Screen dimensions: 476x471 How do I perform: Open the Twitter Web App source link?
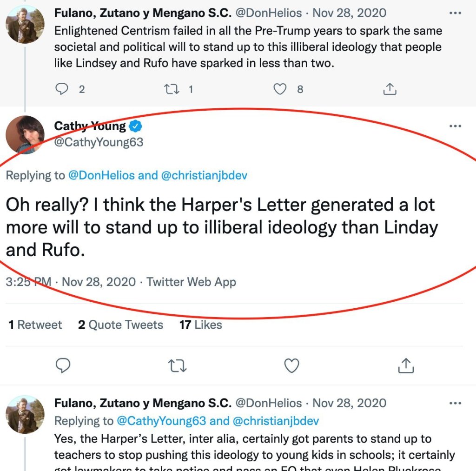click(x=191, y=282)
